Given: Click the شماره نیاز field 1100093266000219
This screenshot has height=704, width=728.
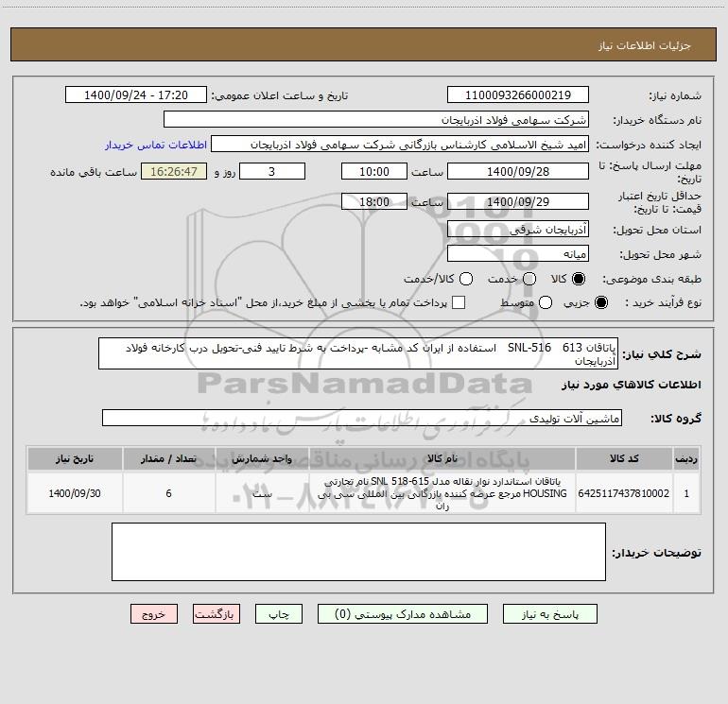Looking at the screenshot, I should point(518,95).
